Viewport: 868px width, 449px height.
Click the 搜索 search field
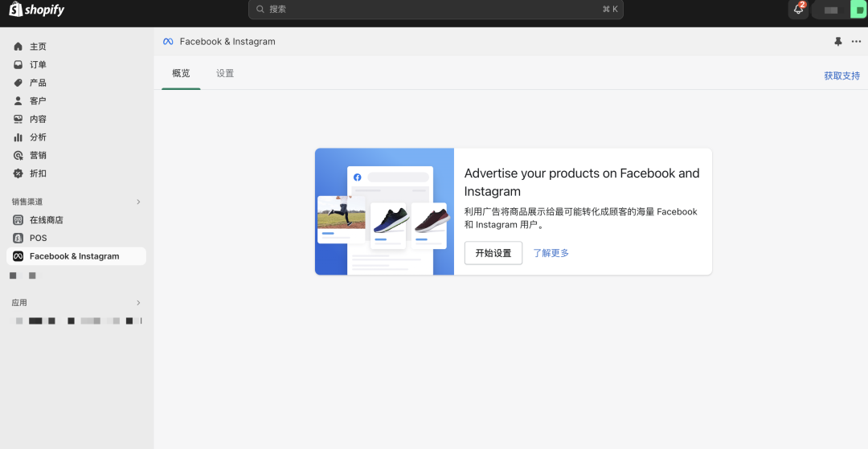(x=436, y=10)
